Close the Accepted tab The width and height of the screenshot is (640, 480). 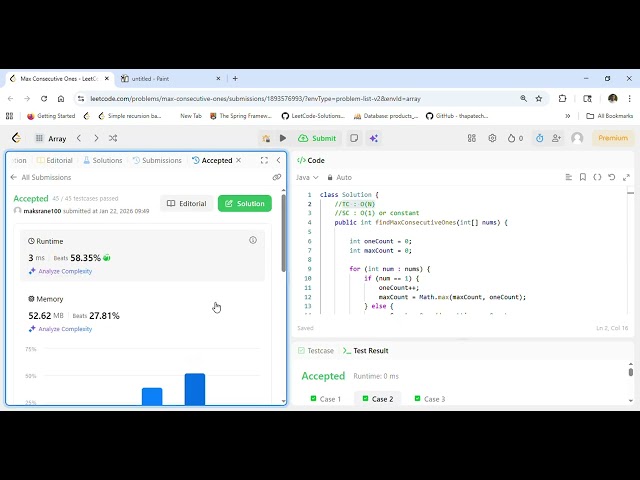coord(239,160)
